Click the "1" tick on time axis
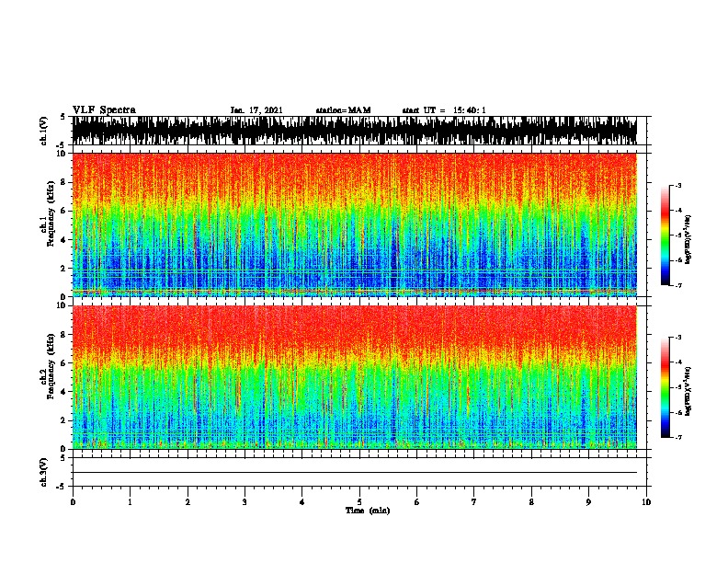The image size is (728, 563). (130, 501)
